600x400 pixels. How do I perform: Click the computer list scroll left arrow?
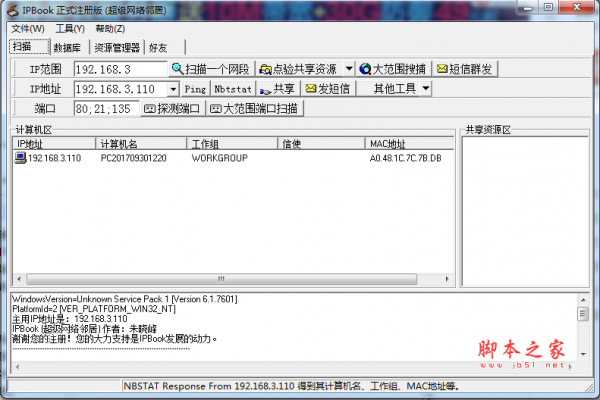coord(19,279)
